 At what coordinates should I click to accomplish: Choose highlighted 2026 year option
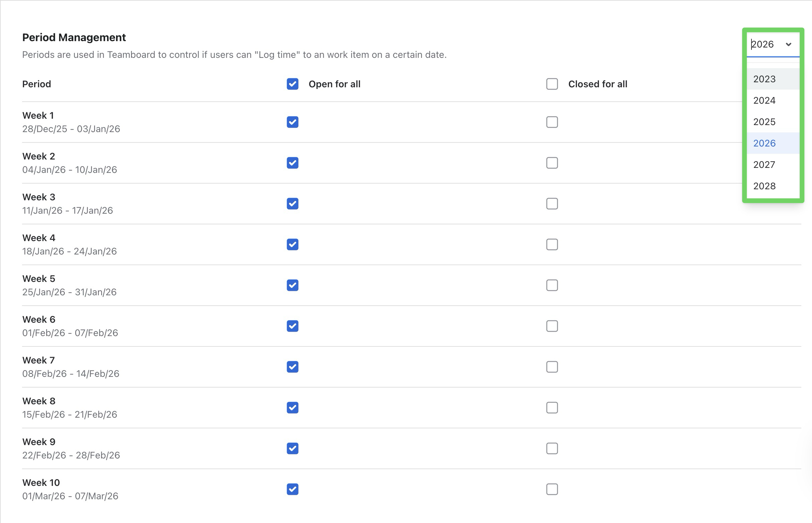coord(764,143)
